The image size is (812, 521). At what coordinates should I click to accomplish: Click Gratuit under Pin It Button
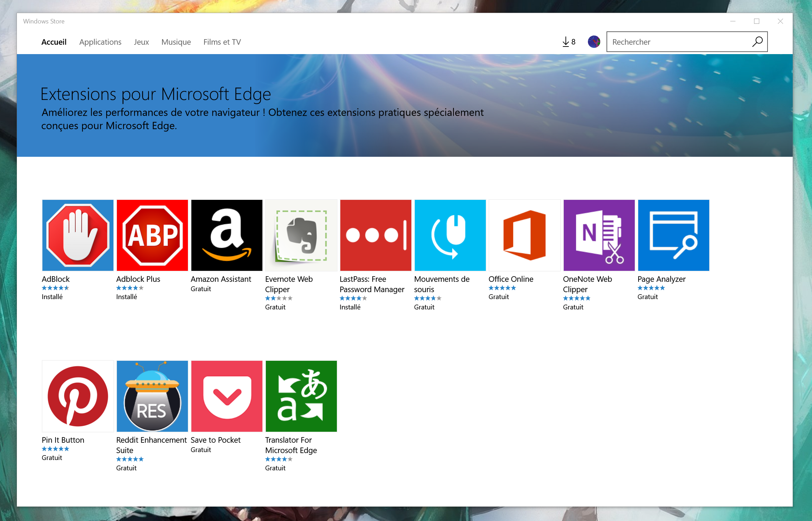(x=52, y=458)
